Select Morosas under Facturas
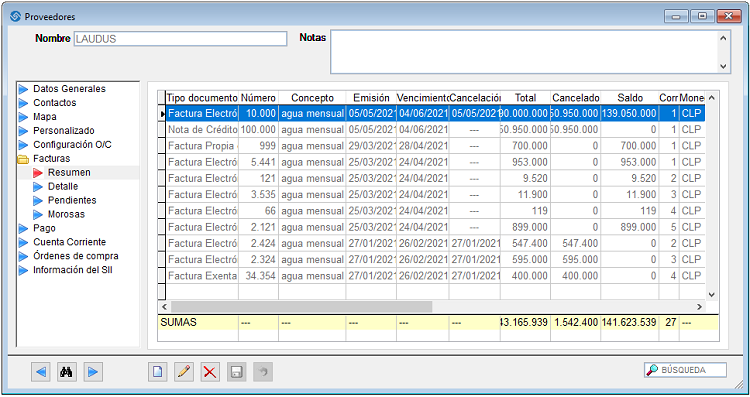This screenshot has width=750, height=397. [66, 214]
